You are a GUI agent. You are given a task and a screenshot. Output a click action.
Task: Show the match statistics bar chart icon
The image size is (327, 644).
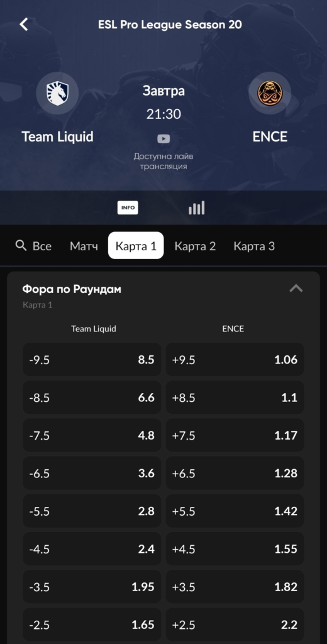pos(196,208)
